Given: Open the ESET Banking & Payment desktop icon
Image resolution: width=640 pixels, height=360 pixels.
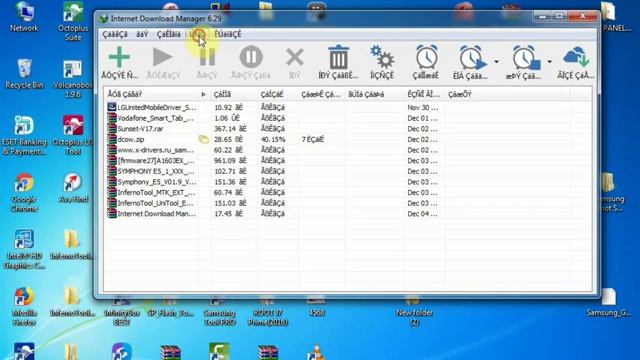Looking at the screenshot, I should tap(24, 136).
